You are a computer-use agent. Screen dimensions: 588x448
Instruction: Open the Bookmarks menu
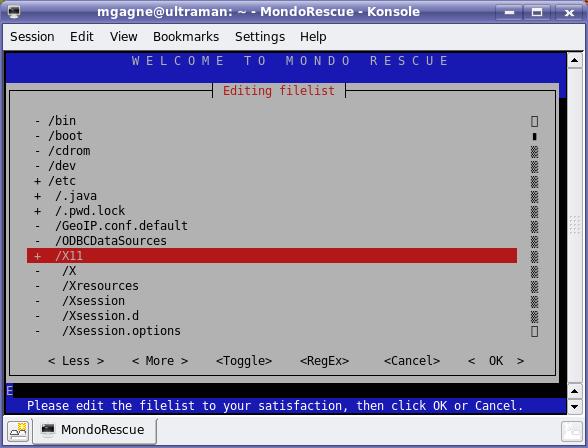tap(186, 37)
